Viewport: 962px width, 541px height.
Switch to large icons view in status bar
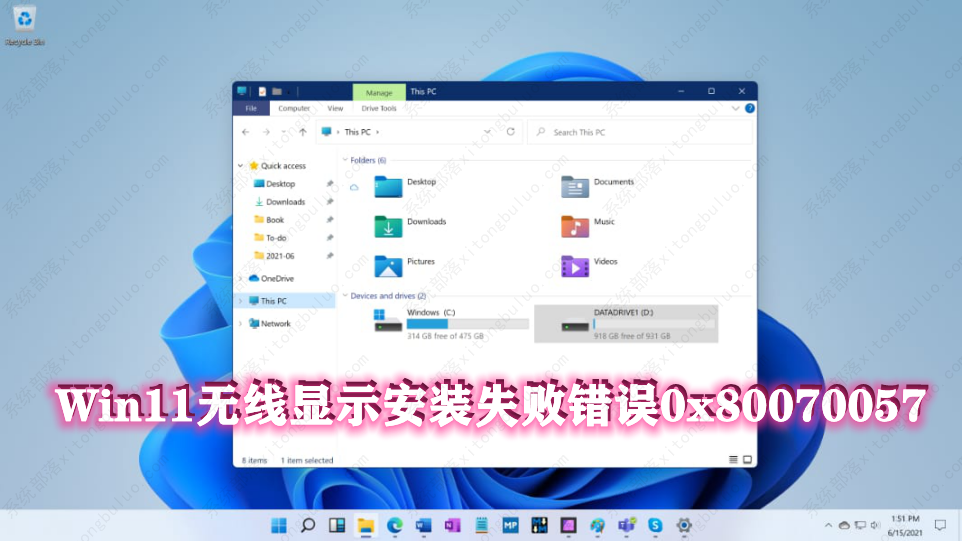pos(747,459)
